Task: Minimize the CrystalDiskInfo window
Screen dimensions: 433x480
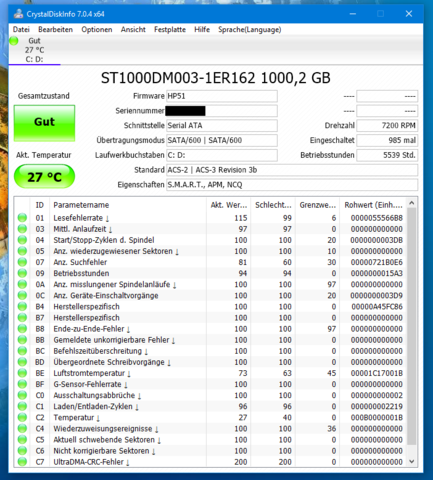Action: pos(353,14)
